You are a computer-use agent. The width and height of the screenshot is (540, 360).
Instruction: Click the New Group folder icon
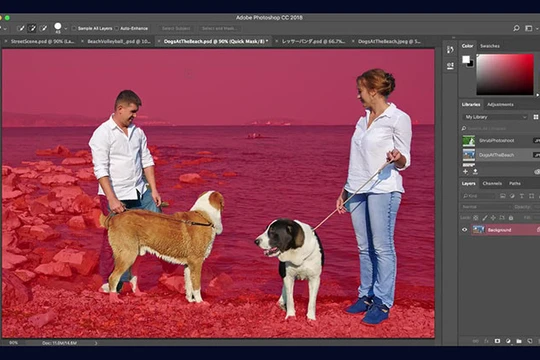coord(519,341)
